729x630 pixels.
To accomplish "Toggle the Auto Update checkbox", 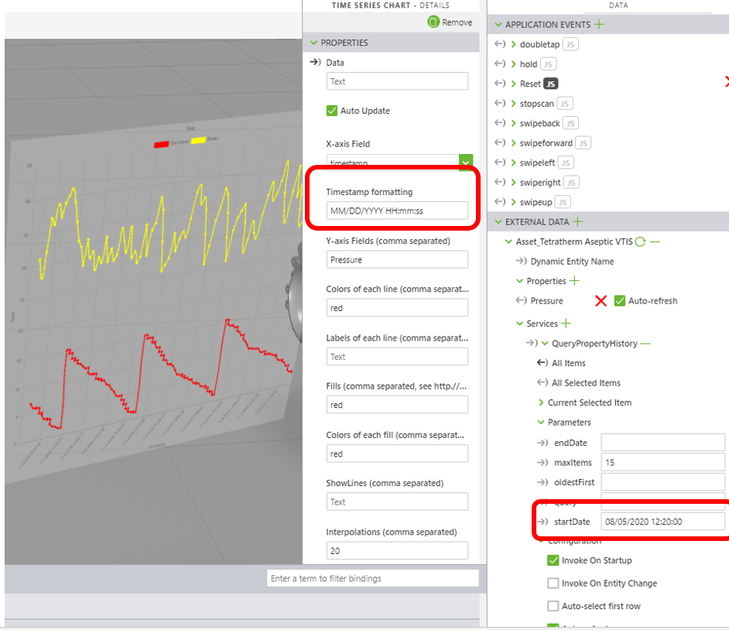I will [x=331, y=111].
